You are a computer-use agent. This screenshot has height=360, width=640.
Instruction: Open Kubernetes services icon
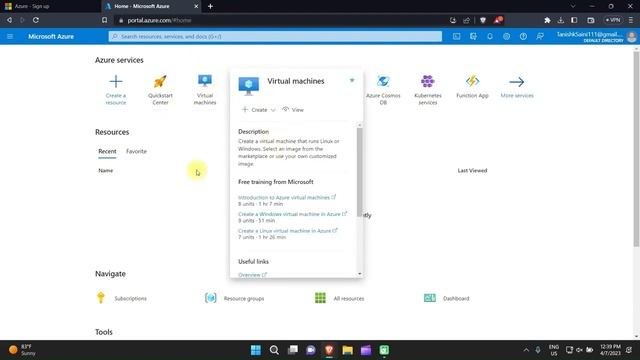427,81
